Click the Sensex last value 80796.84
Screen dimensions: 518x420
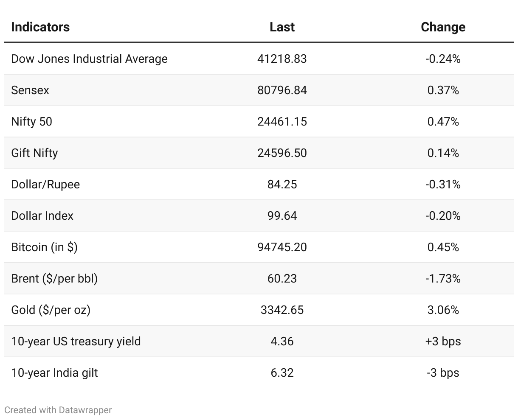click(x=282, y=90)
